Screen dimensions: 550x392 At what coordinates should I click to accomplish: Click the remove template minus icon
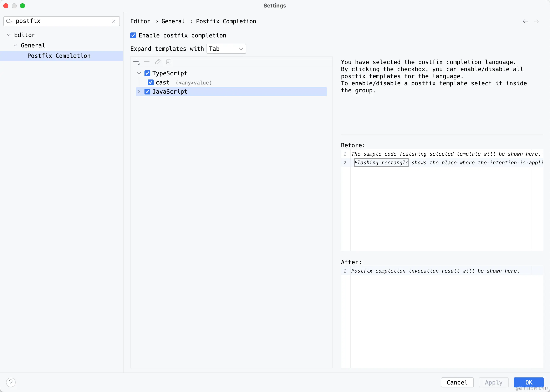pyautogui.click(x=147, y=62)
